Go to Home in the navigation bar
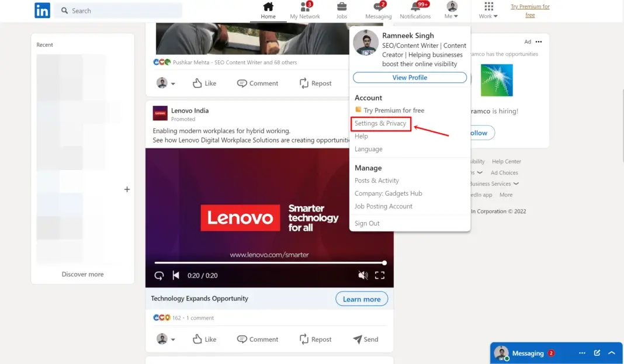 coord(268,11)
